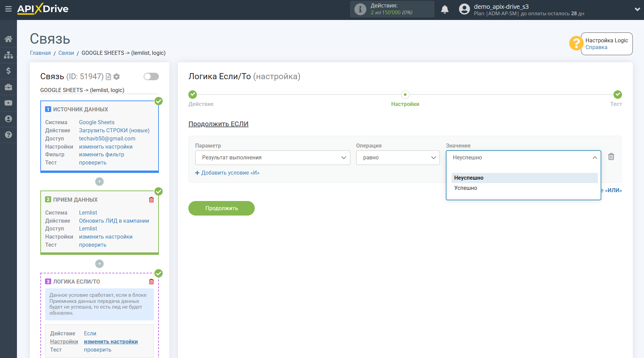The height and width of the screenshot is (358, 644).
Task: Click the demo_apix-drive_s3 account name
Action: point(501,6)
